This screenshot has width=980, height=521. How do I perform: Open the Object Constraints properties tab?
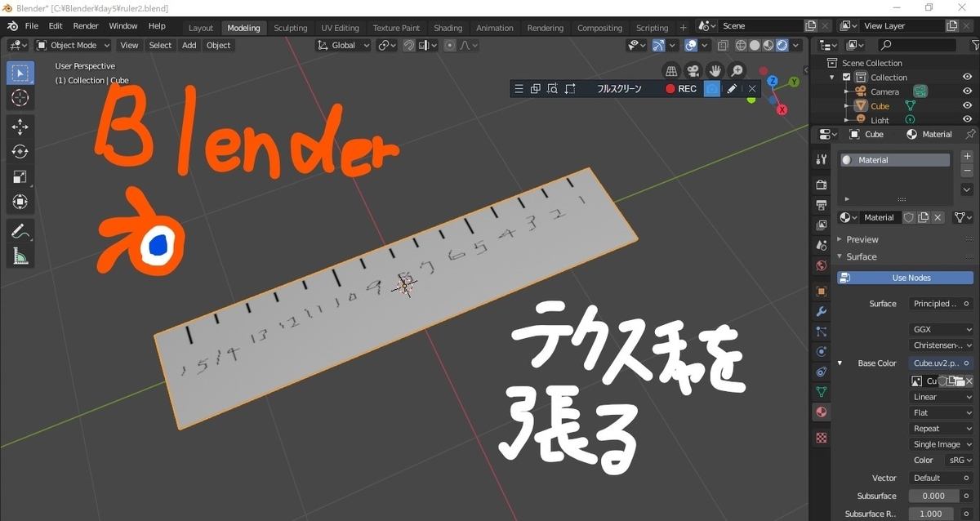822,372
